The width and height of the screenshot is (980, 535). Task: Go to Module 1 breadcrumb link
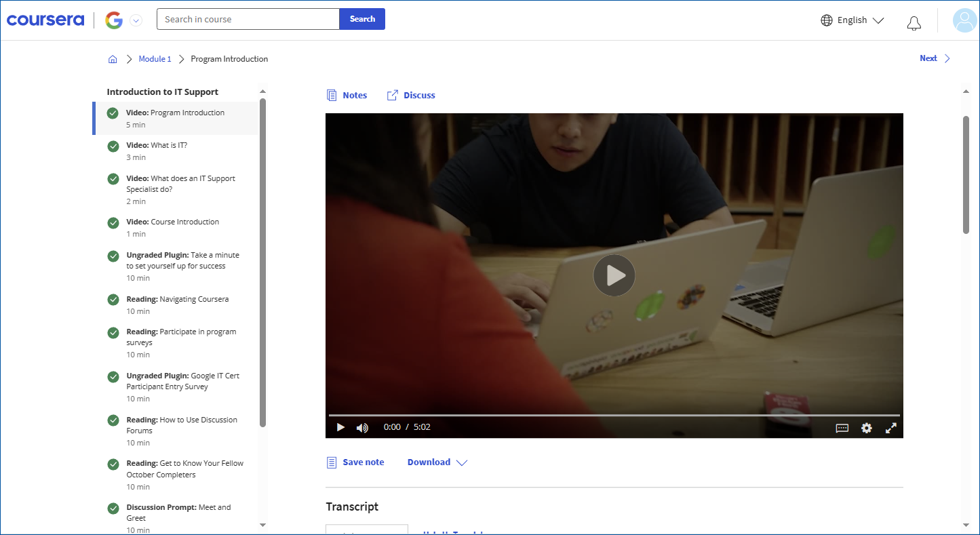[x=155, y=59]
